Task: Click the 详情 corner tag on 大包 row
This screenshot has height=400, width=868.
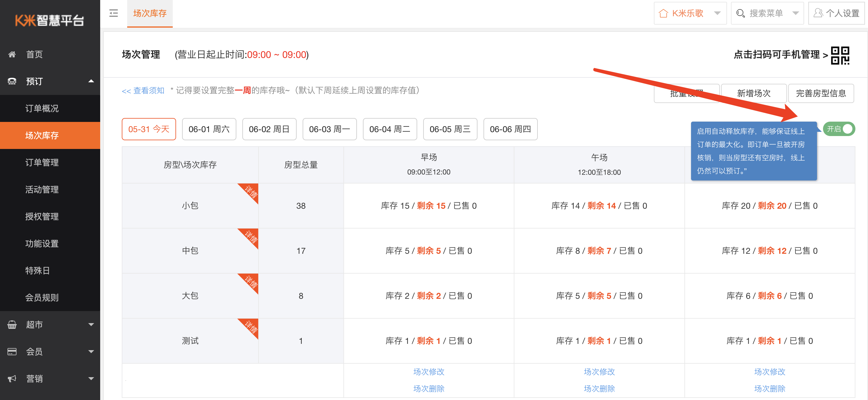Action: point(250,281)
